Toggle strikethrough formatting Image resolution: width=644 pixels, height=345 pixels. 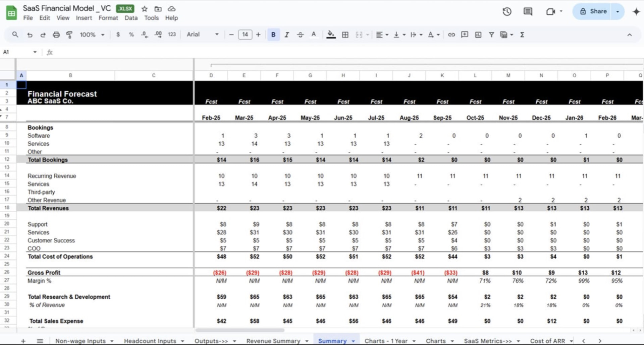coord(300,34)
